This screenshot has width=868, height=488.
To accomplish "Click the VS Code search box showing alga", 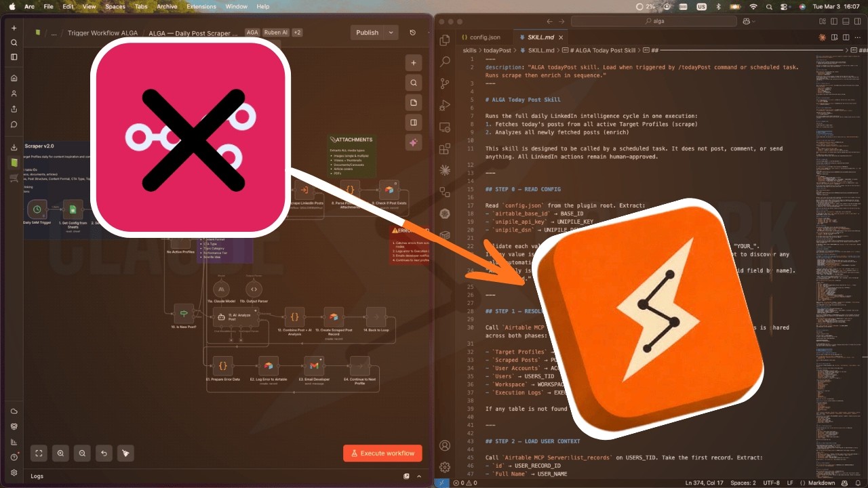I will coord(654,21).
